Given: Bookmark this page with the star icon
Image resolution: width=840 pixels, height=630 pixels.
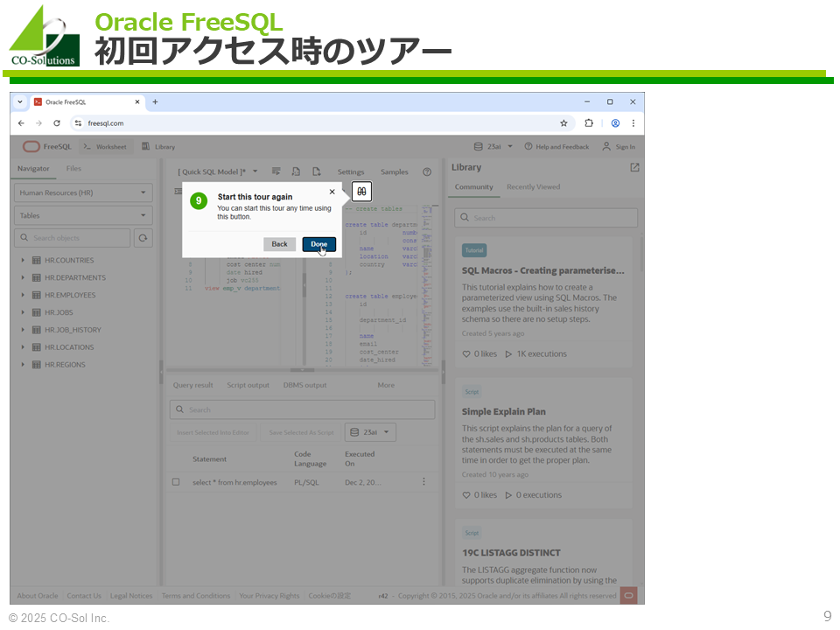Looking at the screenshot, I should tap(563, 123).
